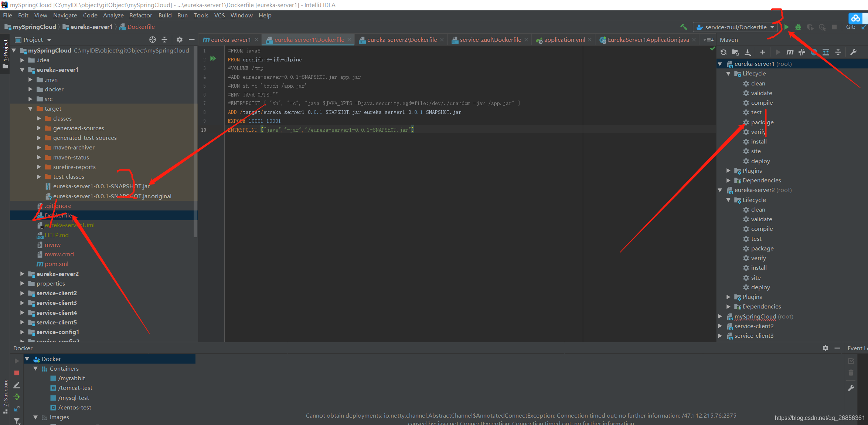Show hidden editor tabs dropdown
The width and height of the screenshot is (868, 425).
coord(708,40)
